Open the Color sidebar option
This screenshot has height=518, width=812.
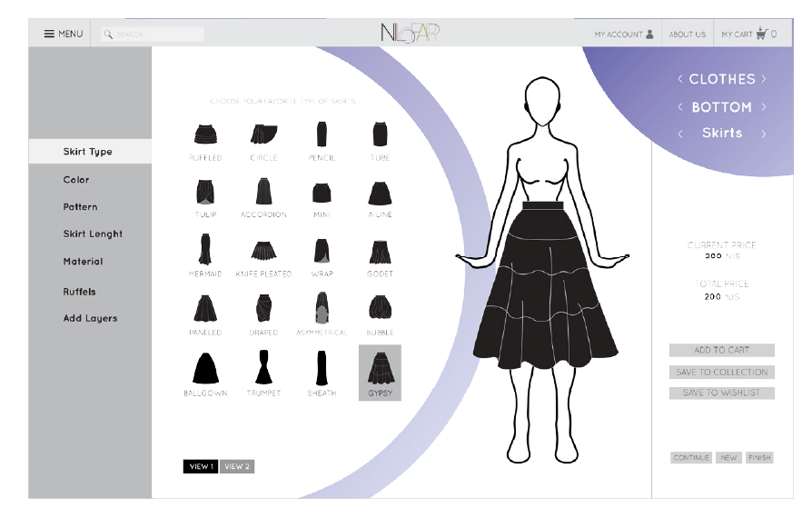(x=76, y=180)
